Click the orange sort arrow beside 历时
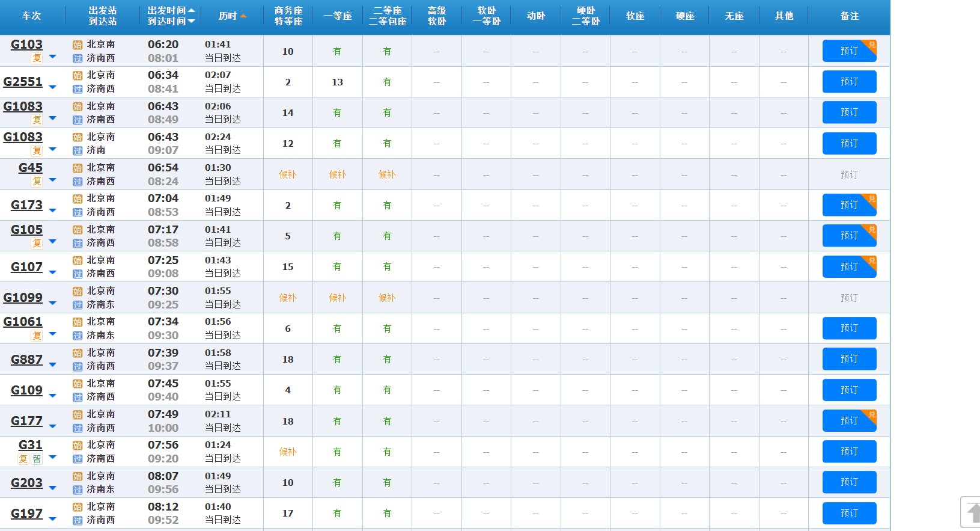 [243, 16]
